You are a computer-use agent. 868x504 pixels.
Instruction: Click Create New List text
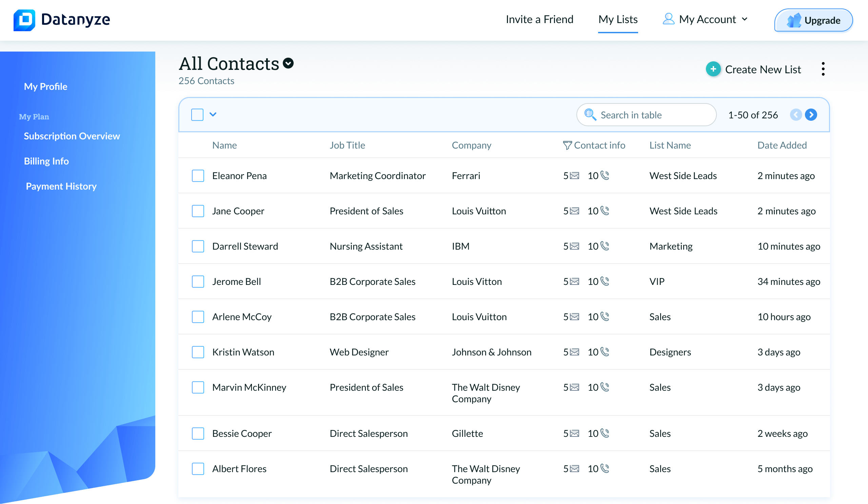point(763,70)
